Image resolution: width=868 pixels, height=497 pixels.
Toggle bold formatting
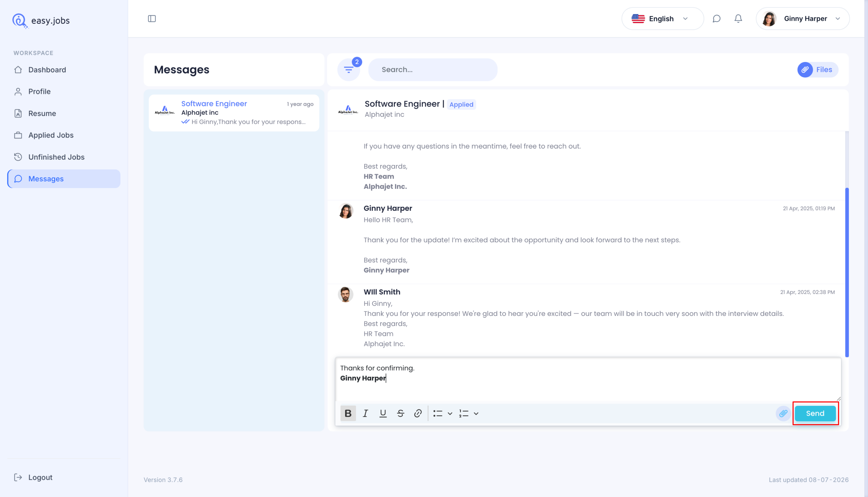(348, 413)
